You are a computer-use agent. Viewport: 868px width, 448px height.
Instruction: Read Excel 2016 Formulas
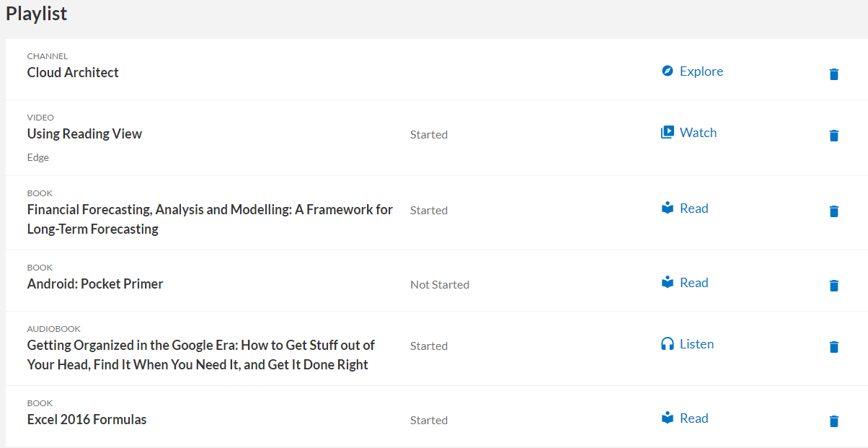(694, 418)
